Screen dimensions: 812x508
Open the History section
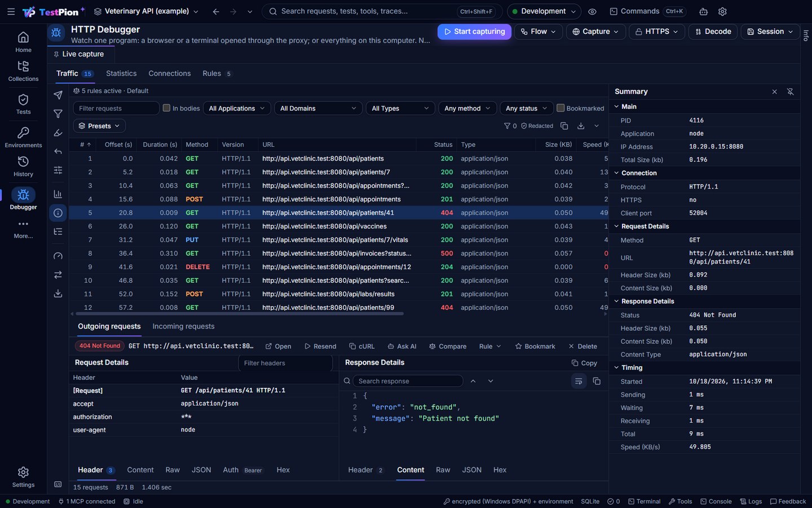23,167
